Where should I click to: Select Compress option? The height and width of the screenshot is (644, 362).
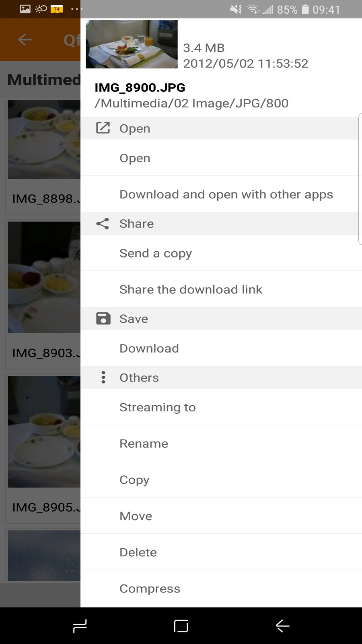(x=150, y=588)
